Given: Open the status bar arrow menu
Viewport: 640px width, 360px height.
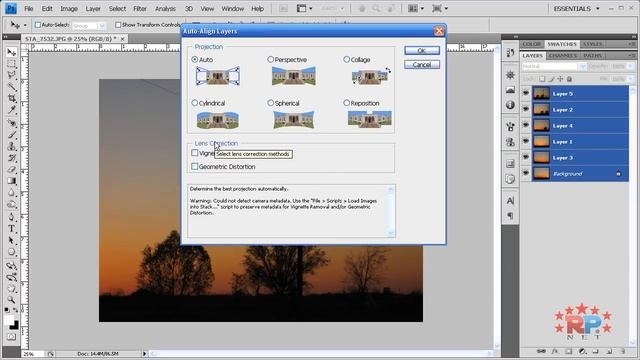Looking at the screenshot, I should tap(144, 353).
